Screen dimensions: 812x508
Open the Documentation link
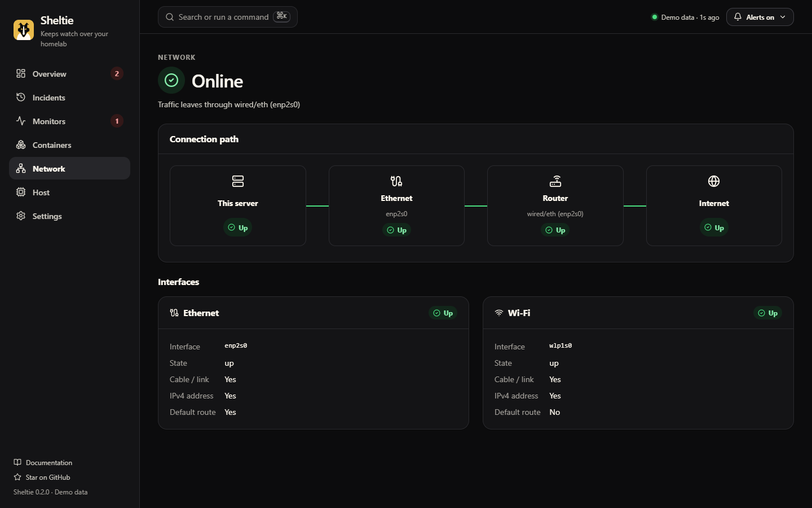43,462
